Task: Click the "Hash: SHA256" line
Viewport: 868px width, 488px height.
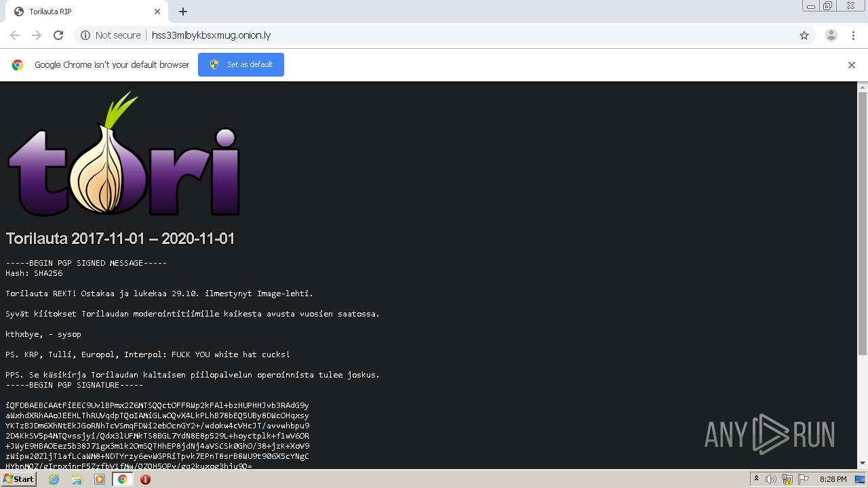Action: [34, 273]
